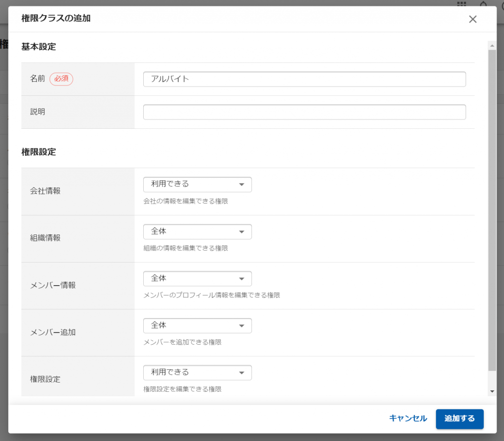Image resolution: width=504 pixels, height=441 pixels.
Task: Click the 会社情報 row label
Action: click(45, 191)
